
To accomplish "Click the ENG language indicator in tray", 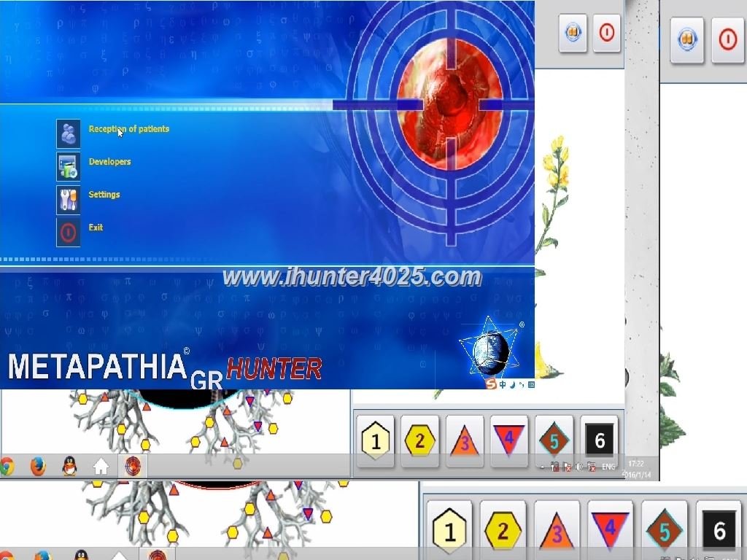I will click(608, 467).
